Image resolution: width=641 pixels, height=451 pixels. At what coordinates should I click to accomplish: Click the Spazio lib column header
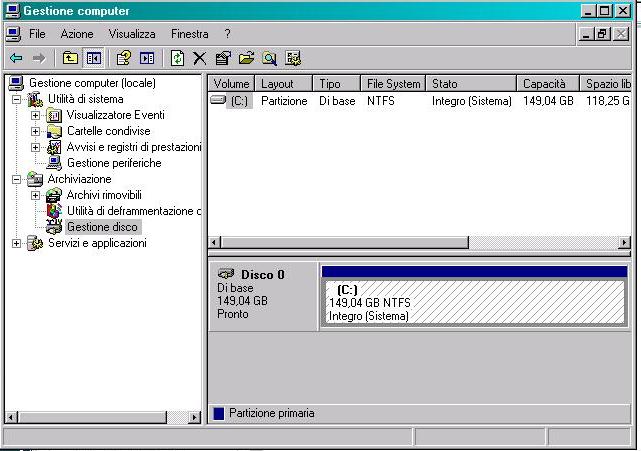click(606, 83)
